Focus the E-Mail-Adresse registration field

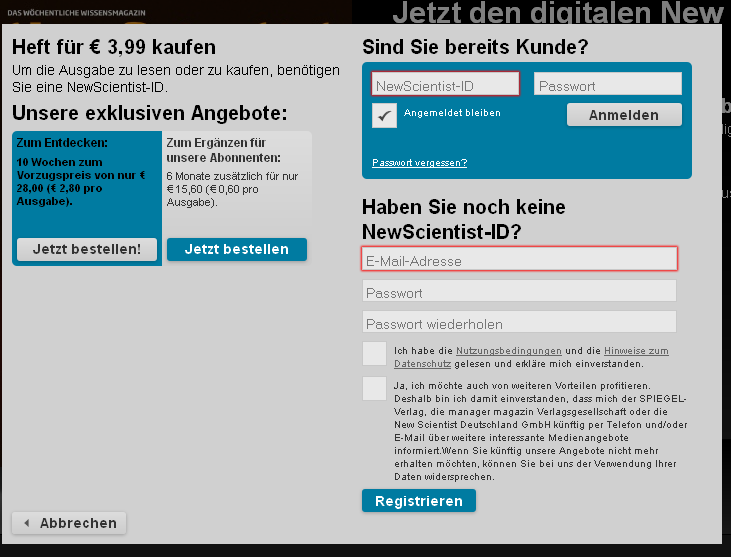[x=519, y=259]
